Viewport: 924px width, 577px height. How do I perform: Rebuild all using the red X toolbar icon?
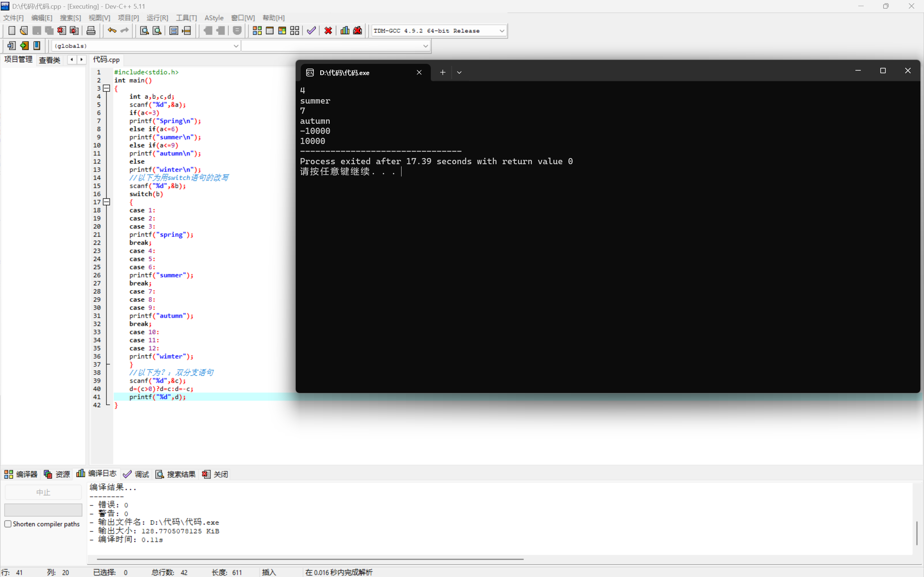[x=327, y=31]
